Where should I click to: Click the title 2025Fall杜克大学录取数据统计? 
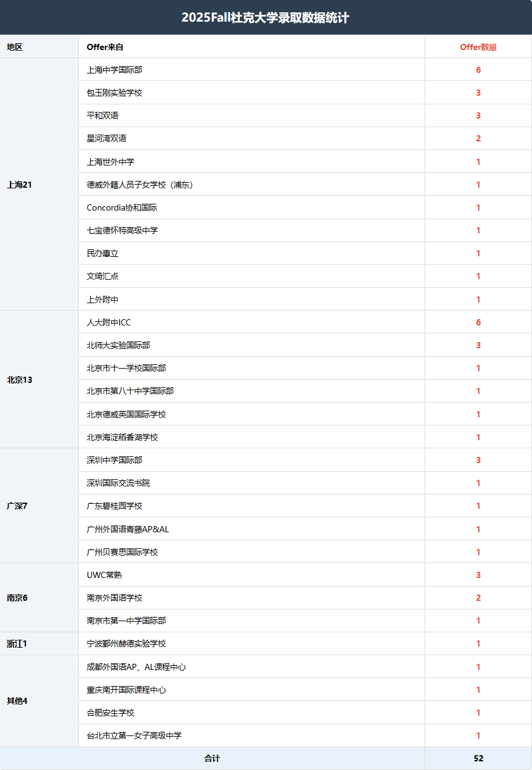[x=265, y=18]
